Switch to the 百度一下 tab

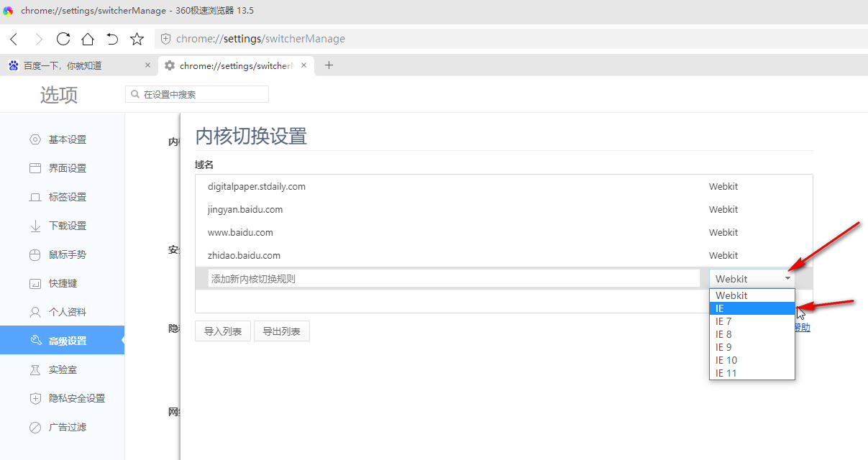[72, 65]
